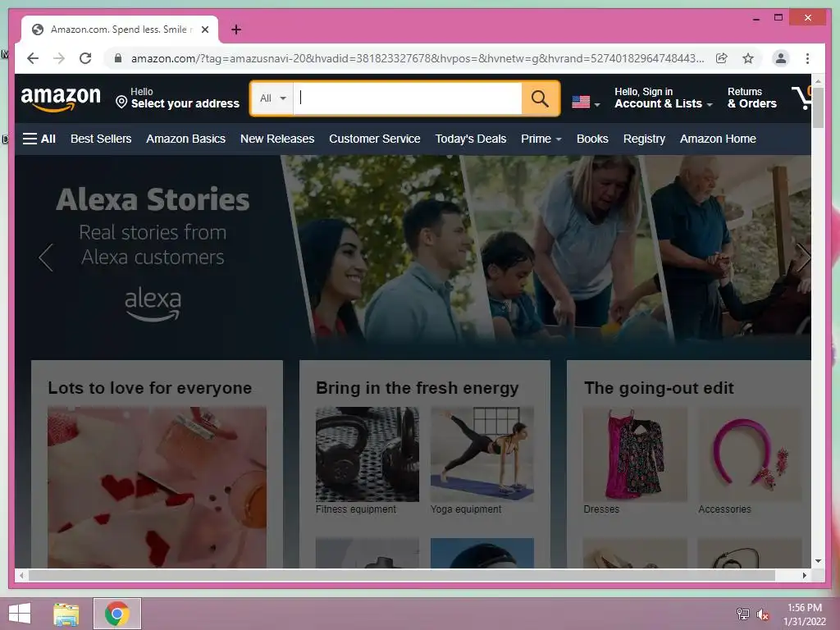This screenshot has width=840, height=630.
Task: Open the US flag language dropdown
Action: (586, 102)
